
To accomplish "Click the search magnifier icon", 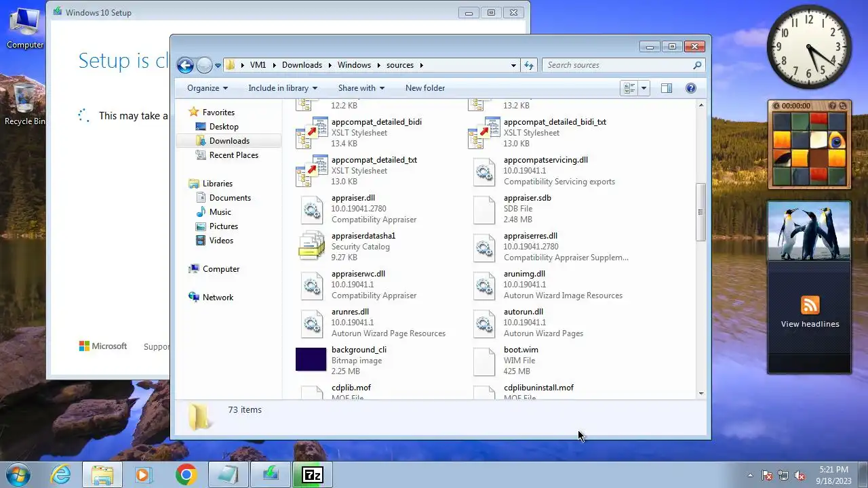I will click(x=696, y=65).
